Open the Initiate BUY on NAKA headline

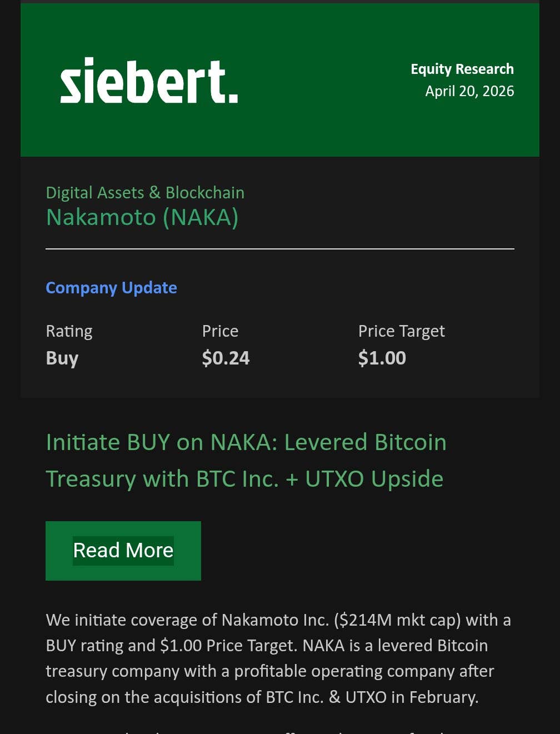(x=246, y=442)
